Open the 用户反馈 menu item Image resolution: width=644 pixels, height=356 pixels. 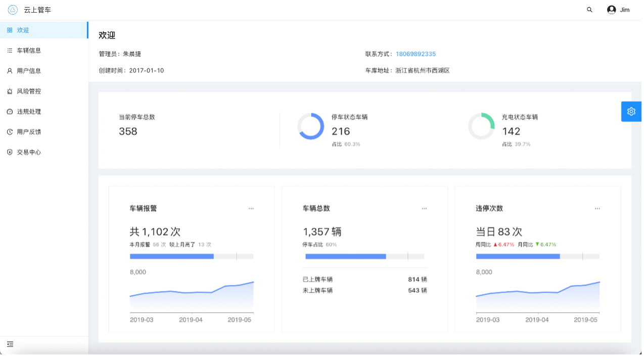(29, 132)
